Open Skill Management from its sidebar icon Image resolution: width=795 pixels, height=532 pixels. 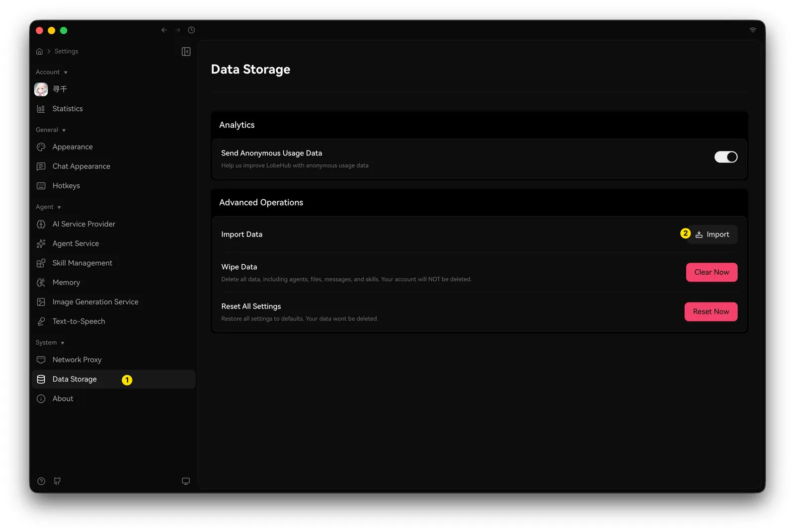tap(41, 263)
